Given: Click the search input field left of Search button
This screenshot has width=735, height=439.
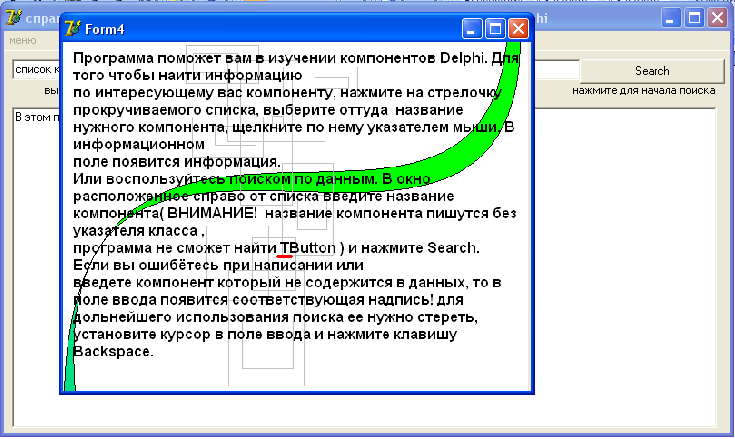Looking at the screenshot, I should coord(557,70).
